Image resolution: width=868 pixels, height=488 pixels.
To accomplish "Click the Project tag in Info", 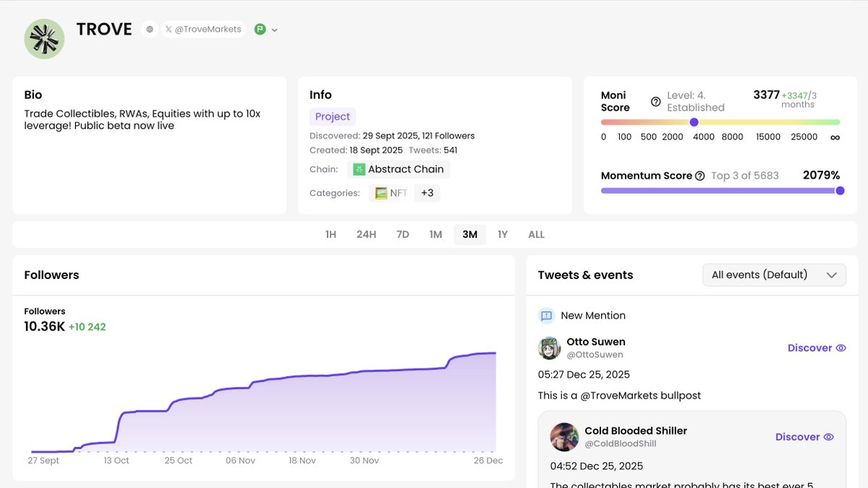I will [333, 116].
